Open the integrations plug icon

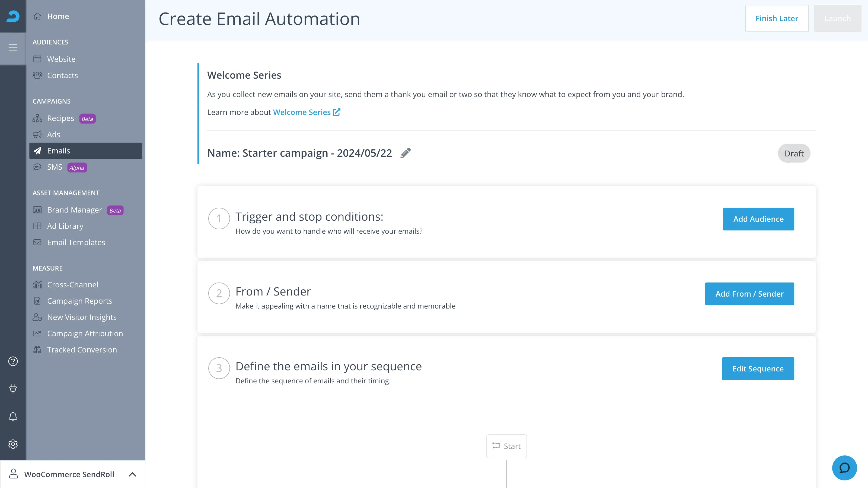click(x=13, y=389)
